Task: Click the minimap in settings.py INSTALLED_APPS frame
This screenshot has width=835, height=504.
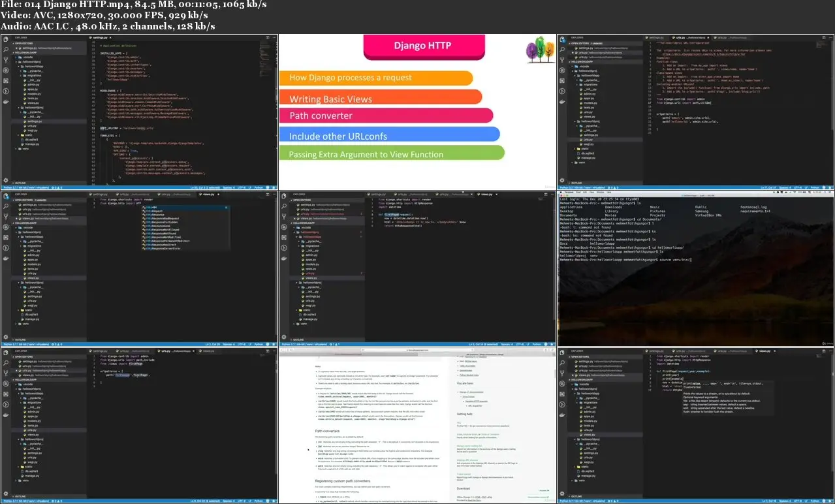Action: pyautogui.click(x=266, y=58)
